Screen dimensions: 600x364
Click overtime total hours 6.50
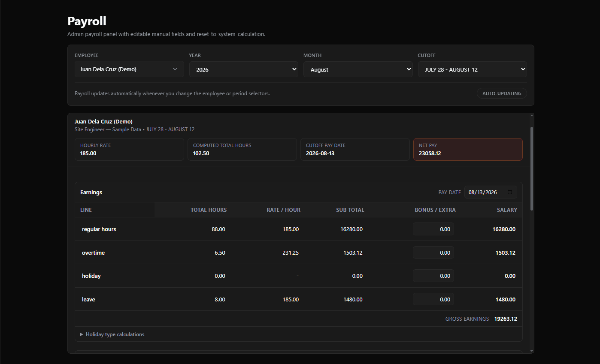[x=220, y=253]
